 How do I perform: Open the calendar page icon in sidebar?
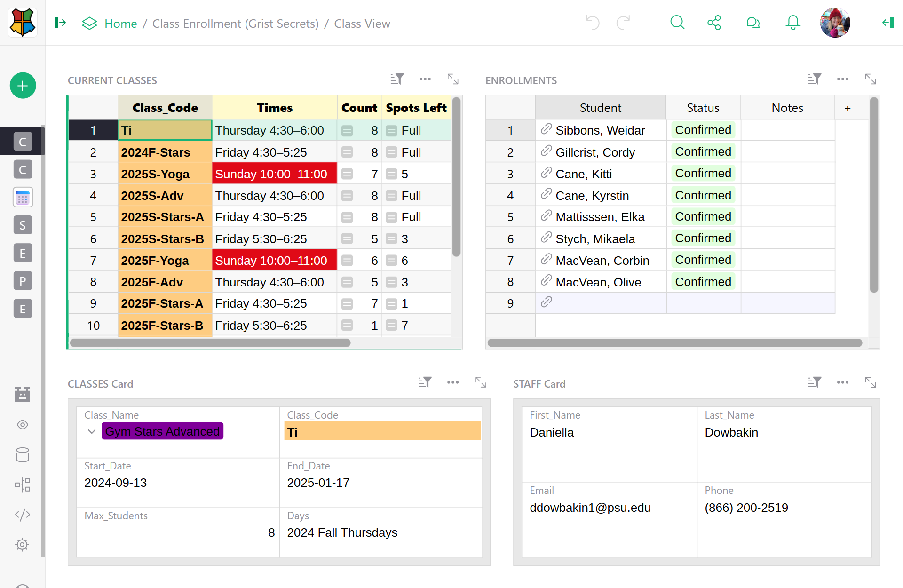pyautogui.click(x=23, y=198)
